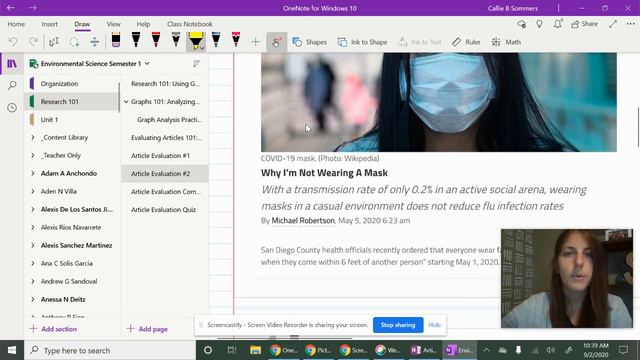Click the sort pages icon

click(x=196, y=64)
